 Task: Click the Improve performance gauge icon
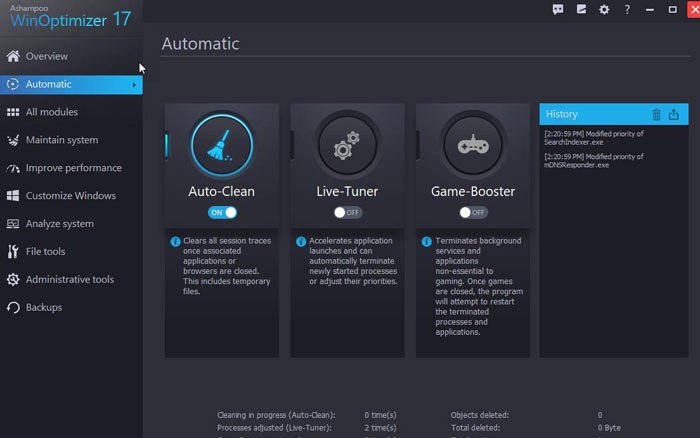tap(13, 168)
